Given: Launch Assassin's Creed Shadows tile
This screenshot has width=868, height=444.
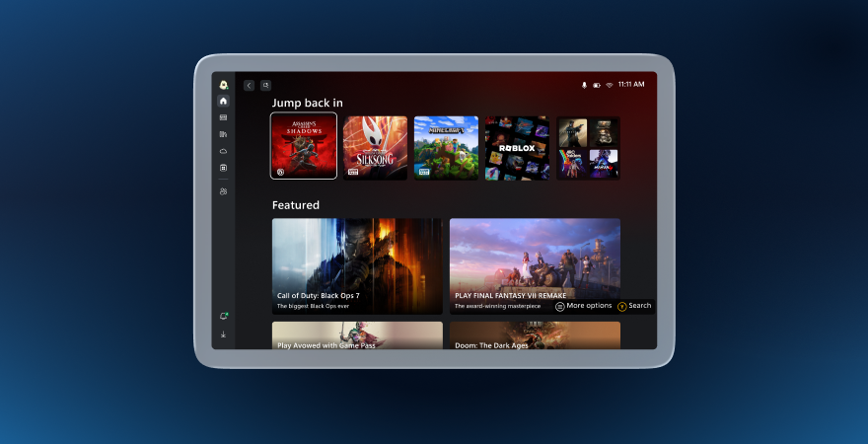Looking at the screenshot, I should tap(304, 146).
